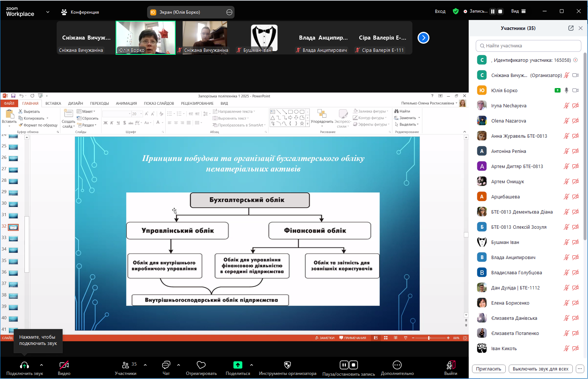Expand the Share options arrow
This screenshot has width=588, height=379.
(x=252, y=365)
